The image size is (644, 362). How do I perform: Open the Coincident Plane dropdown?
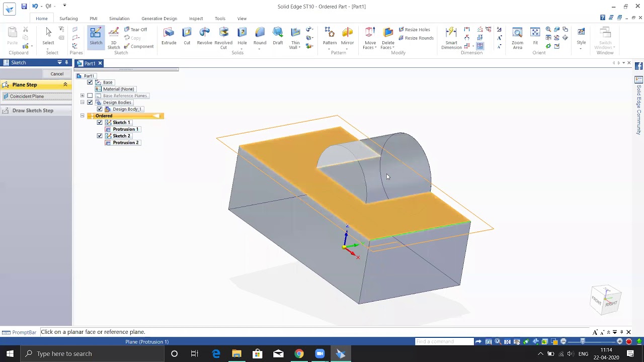[36, 96]
